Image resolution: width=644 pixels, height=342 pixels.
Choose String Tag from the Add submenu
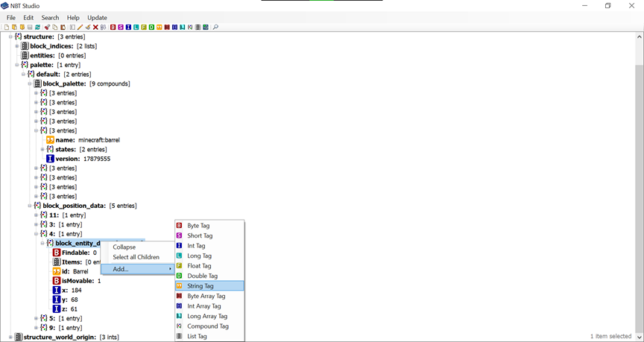pos(200,285)
